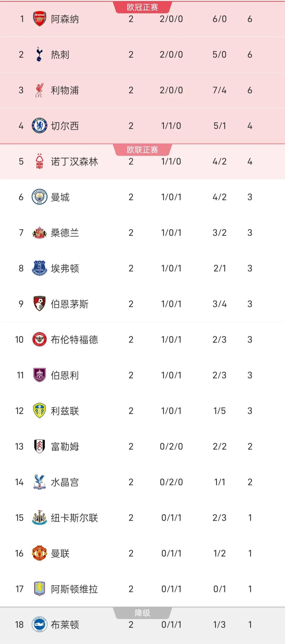Tap Bournemouth's 3/4 goals figure

coord(220,304)
